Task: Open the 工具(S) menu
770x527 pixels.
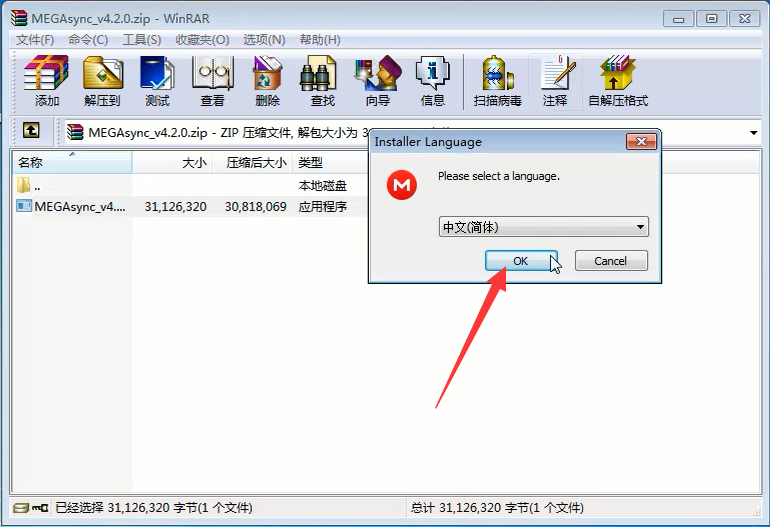Action: click(x=141, y=40)
